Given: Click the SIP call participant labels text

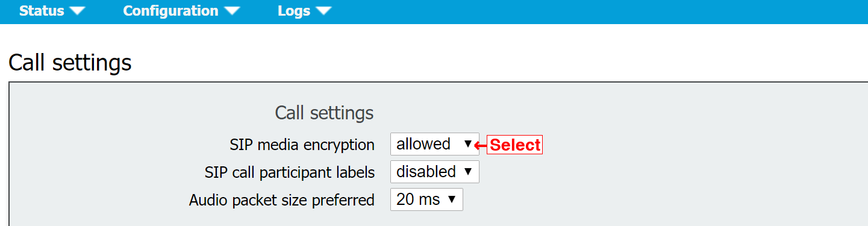Looking at the screenshot, I should tap(290, 172).
